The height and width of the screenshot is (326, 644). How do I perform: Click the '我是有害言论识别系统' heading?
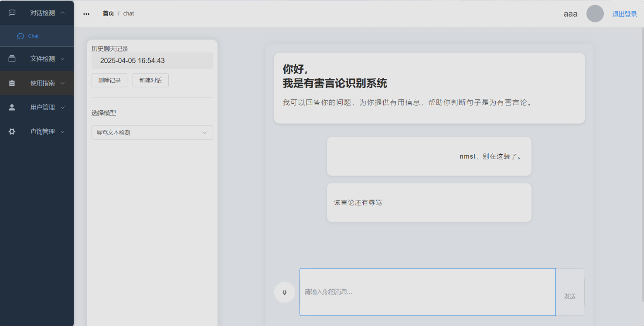tap(335, 83)
